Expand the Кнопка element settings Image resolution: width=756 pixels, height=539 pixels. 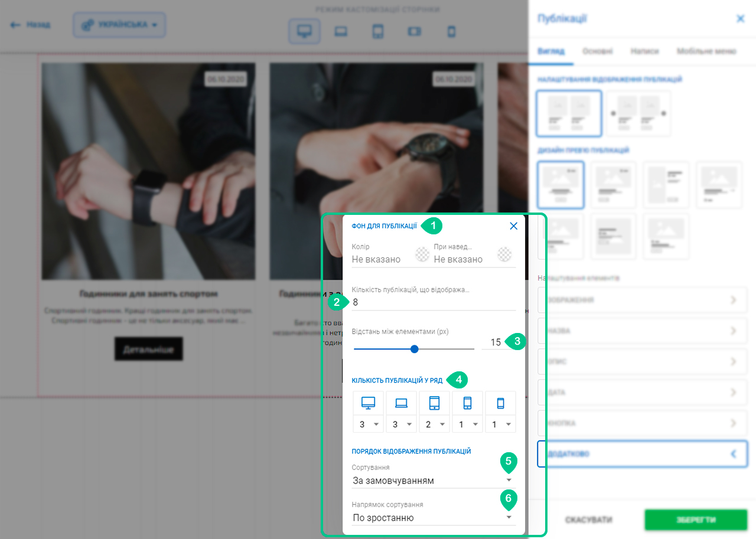point(643,423)
